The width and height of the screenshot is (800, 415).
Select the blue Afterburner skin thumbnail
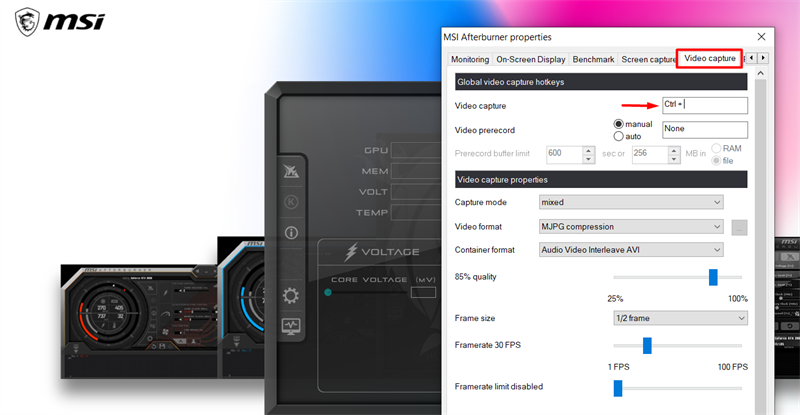click(241, 308)
